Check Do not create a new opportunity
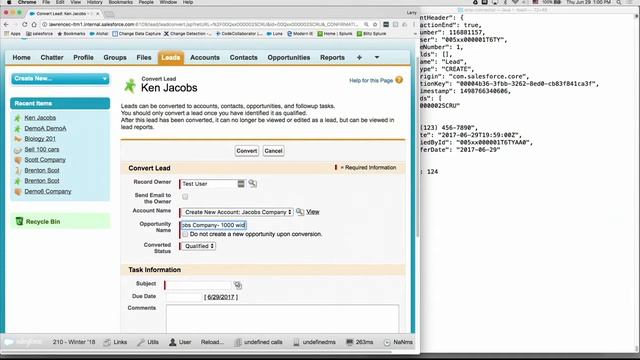The width and height of the screenshot is (640, 360). (185, 234)
